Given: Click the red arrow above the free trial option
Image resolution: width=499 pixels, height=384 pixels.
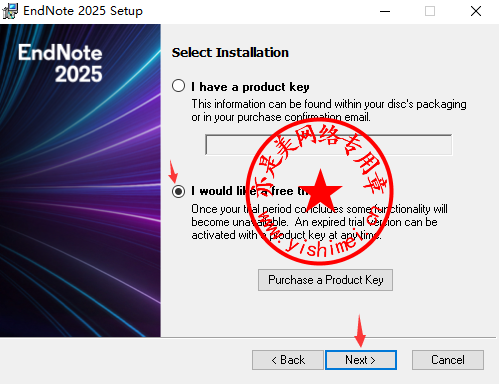Looking at the screenshot, I should point(173,172).
